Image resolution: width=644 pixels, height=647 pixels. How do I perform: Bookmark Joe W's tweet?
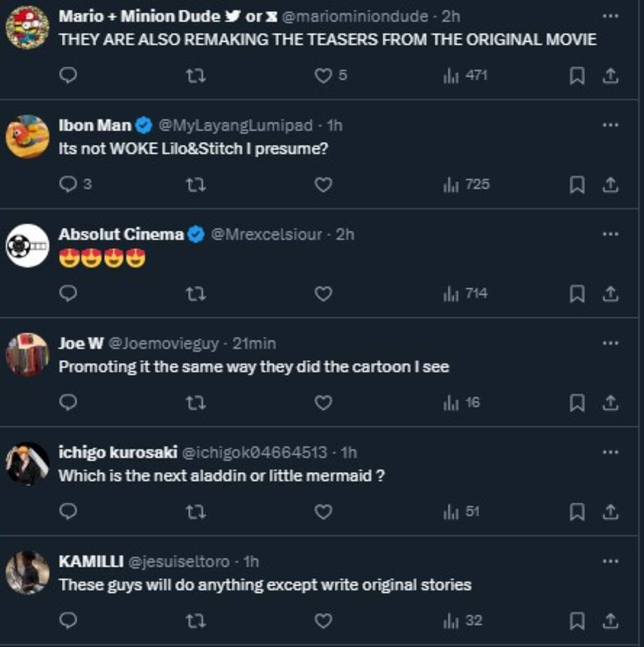pyautogui.click(x=577, y=403)
